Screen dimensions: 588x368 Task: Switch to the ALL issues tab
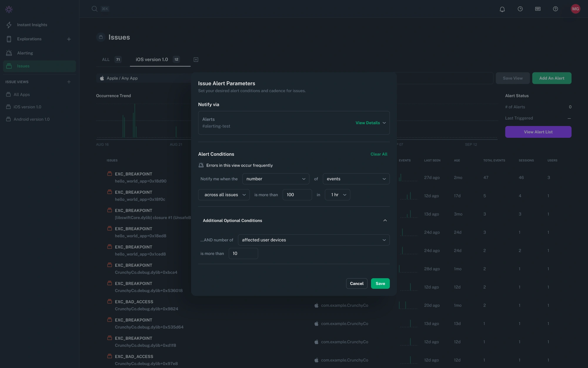tap(106, 59)
